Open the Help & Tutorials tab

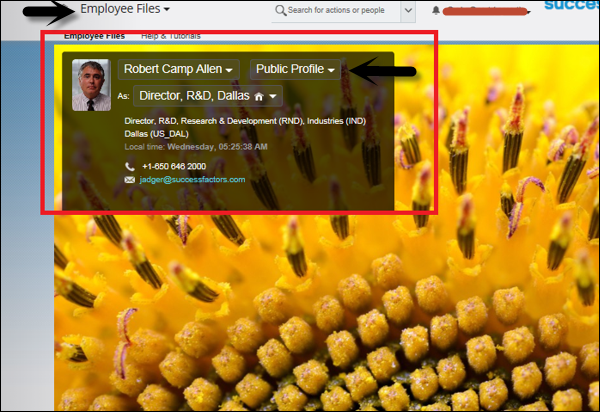point(170,35)
